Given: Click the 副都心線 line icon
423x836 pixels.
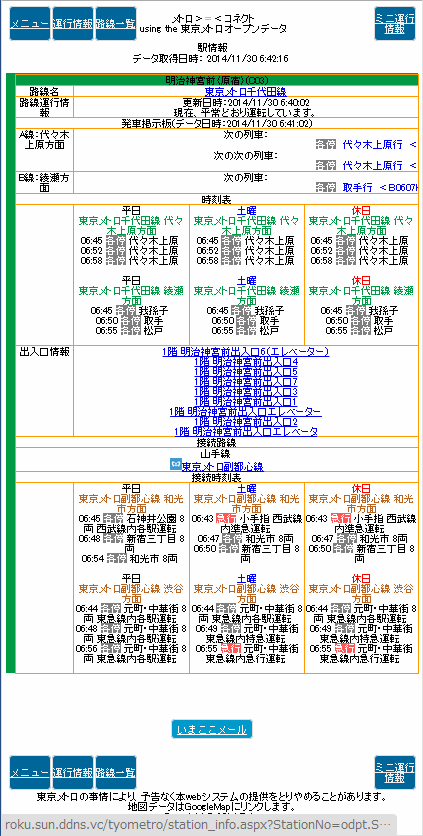Looking at the screenshot, I should click(x=175, y=464).
